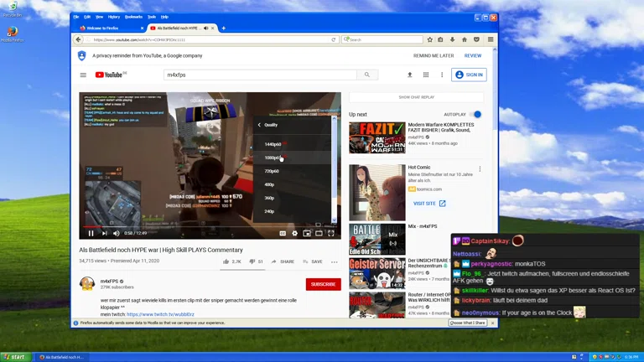Save the page to Pocket
Image resolution: width=644 pixels, height=362 pixels.
click(476, 40)
